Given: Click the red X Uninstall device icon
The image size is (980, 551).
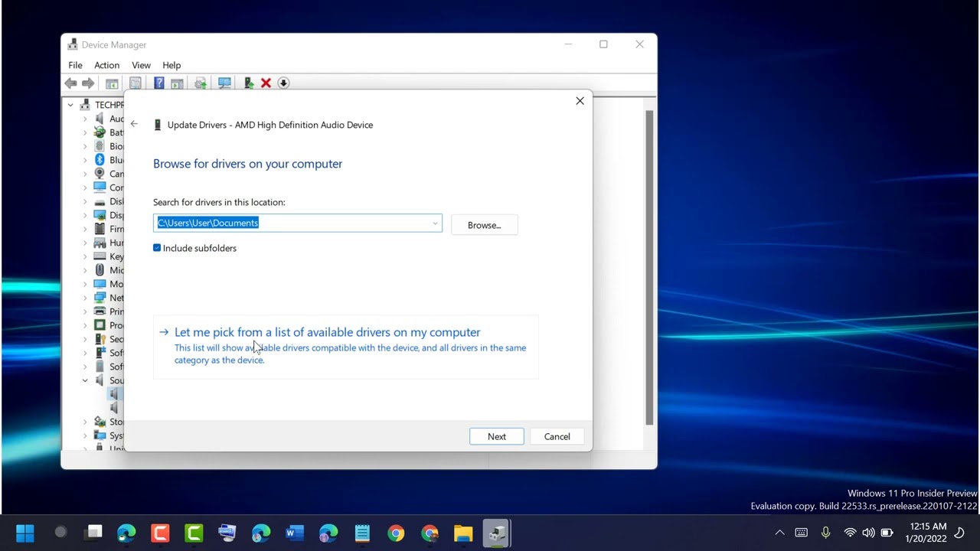Looking at the screenshot, I should point(266,83).
